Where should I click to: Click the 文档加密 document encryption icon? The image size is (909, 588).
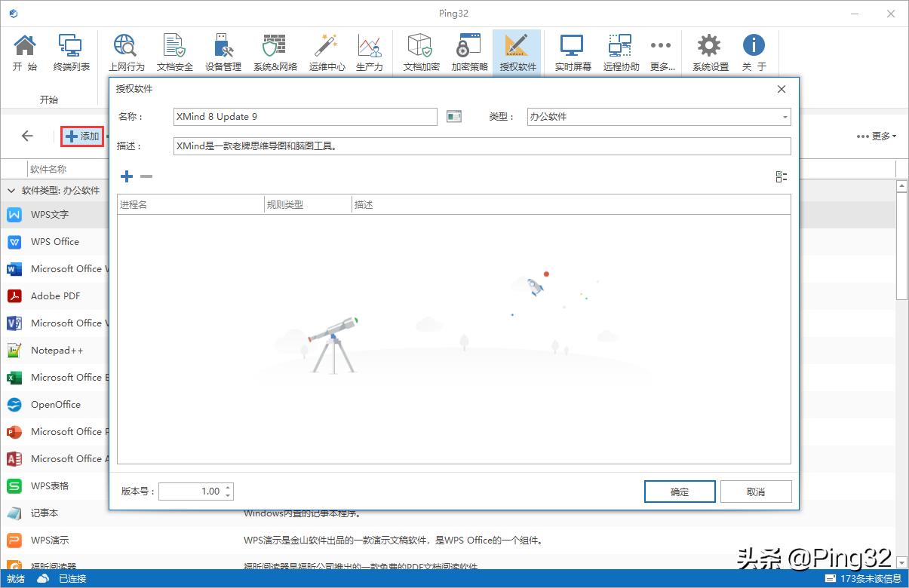[421, 52]
